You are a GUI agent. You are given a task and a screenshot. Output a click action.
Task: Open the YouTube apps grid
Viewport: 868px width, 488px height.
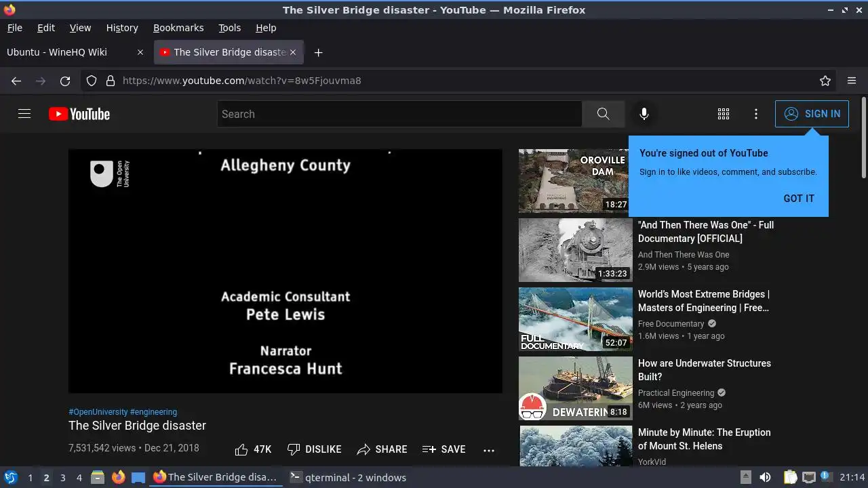click(724, 114)
